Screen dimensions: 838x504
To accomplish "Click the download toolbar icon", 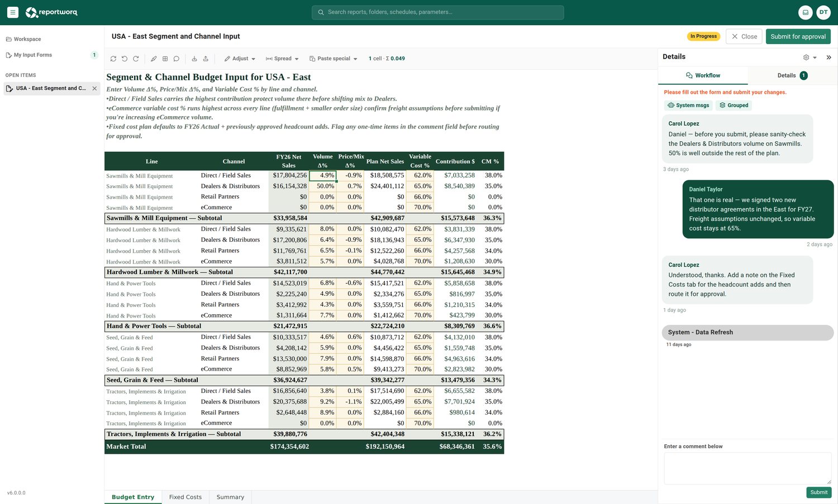I will [194, 59].
